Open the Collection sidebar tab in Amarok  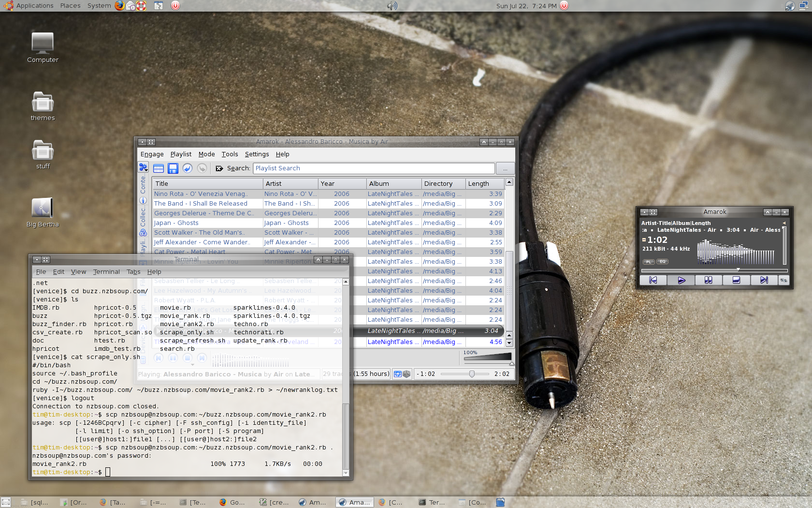point(143,221)
